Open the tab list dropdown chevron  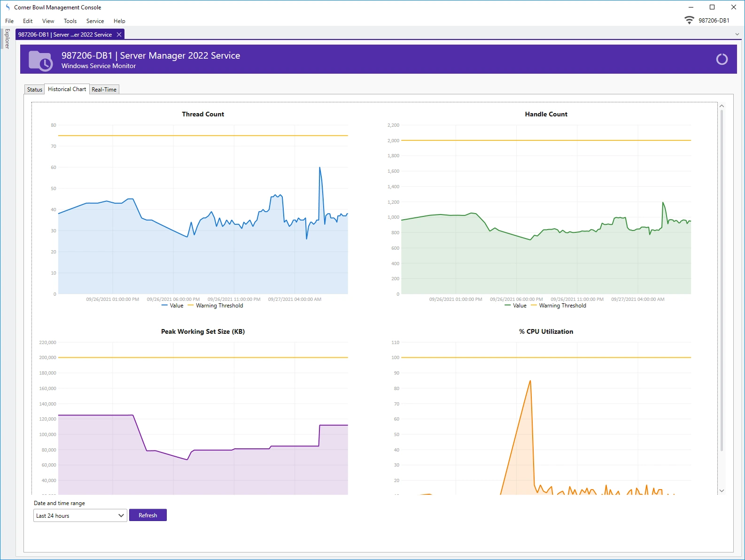click(x=737, y=34)
